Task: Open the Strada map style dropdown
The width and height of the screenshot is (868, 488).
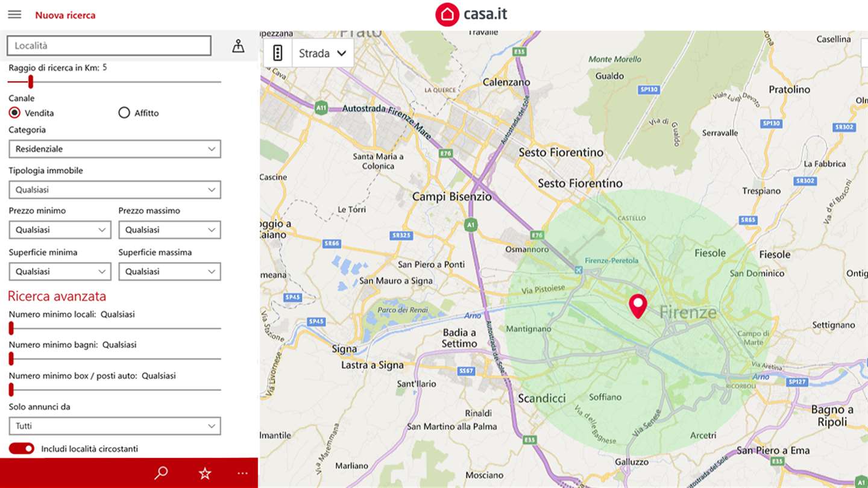Action: point(323,53)
